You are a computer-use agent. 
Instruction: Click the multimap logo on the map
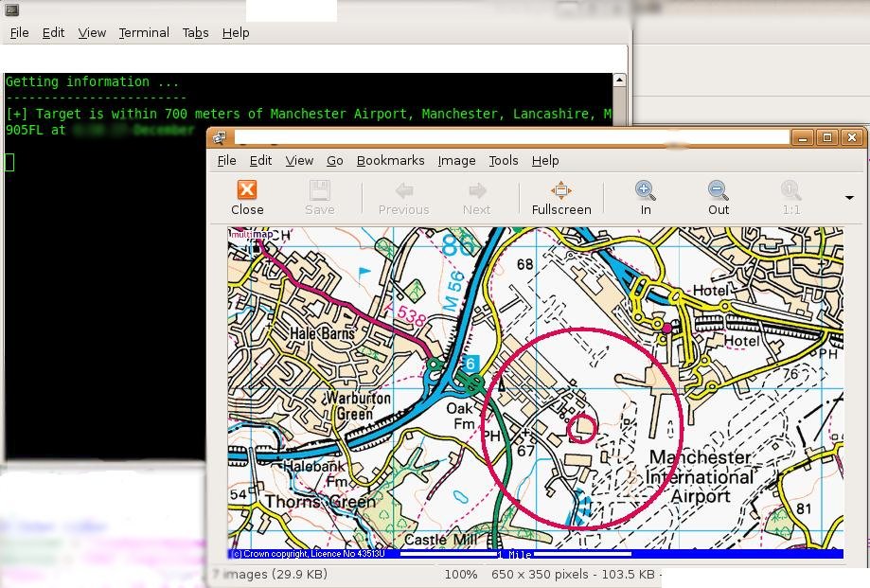[x=252, y=234]
